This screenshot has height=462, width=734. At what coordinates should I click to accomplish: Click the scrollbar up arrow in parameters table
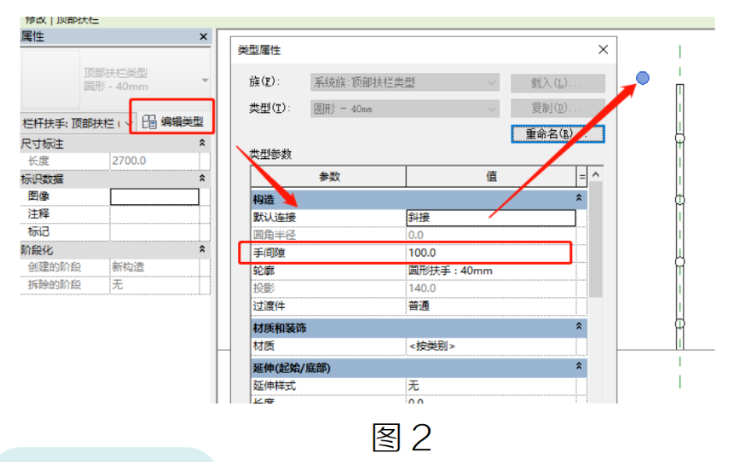click(595, 175)
